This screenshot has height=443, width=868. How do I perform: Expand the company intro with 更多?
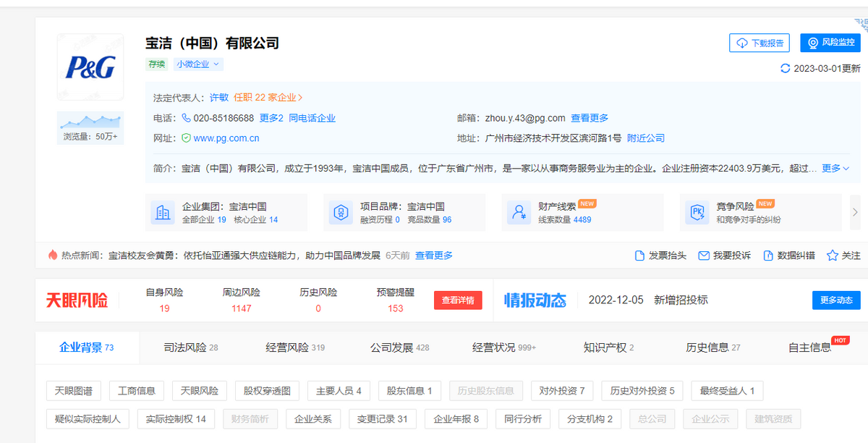[835, 168]
